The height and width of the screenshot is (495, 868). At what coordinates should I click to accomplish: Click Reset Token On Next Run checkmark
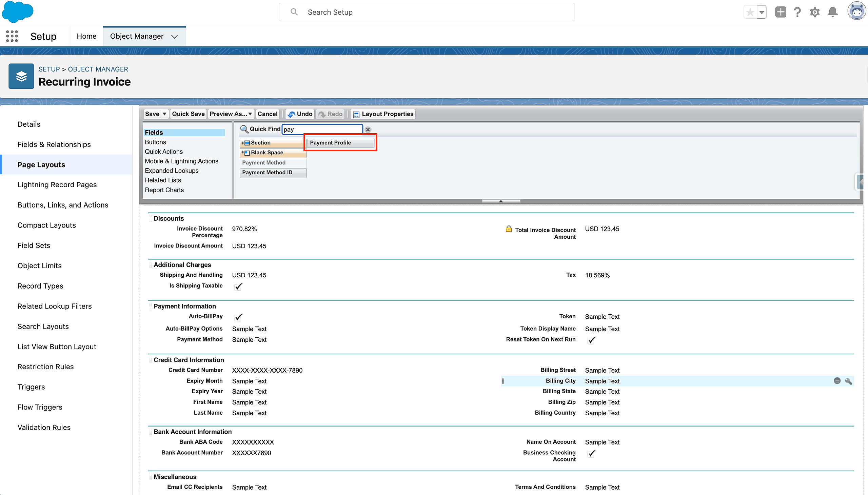click(592, 340)
